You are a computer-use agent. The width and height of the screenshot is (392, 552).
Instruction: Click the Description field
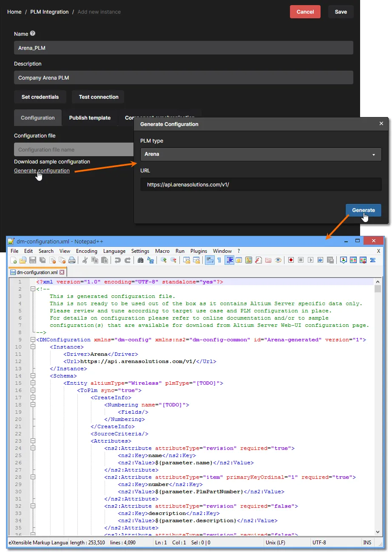[184, 77]
